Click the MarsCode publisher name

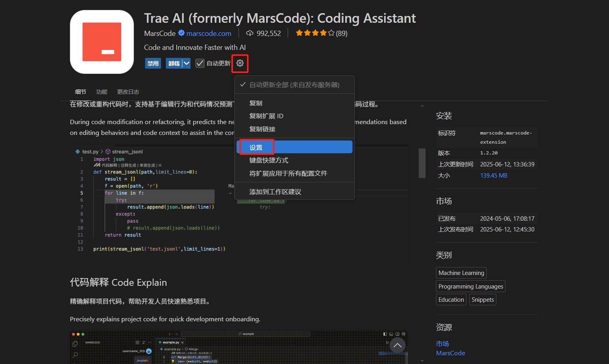click(160, 34)
